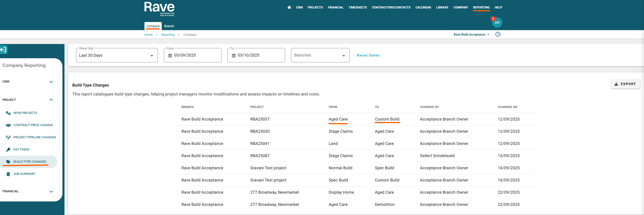The height and width of the screenshot is (215, 644).
Task: Open the From date calendar picker
Action: 170,56
